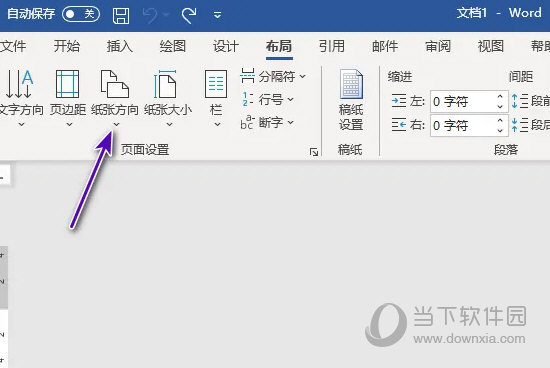Select the 布局 (Layout) tab

279,46
